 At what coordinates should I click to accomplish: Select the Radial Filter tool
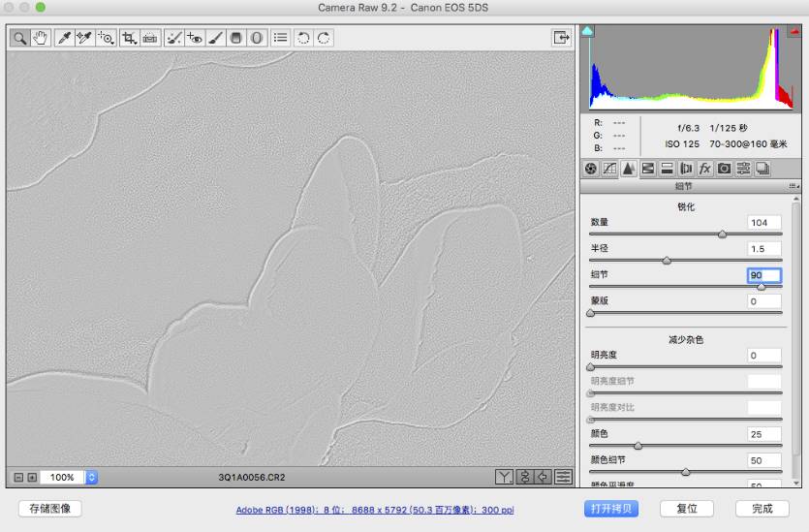[257, 38]
